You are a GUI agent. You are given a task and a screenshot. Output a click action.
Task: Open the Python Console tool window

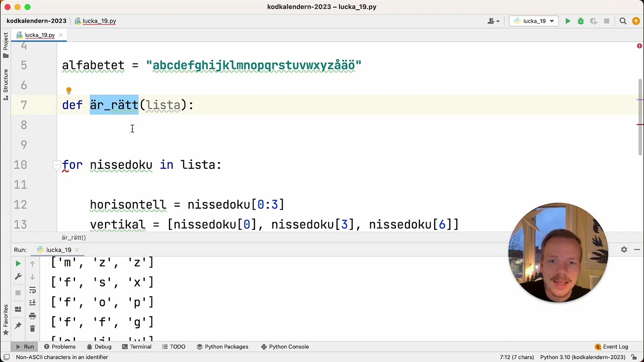[285, 347]
